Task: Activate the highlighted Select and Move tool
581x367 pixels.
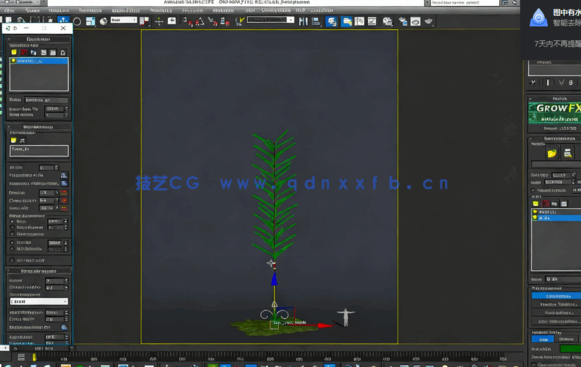Action: pyautogui.click(x=63, y=21)
